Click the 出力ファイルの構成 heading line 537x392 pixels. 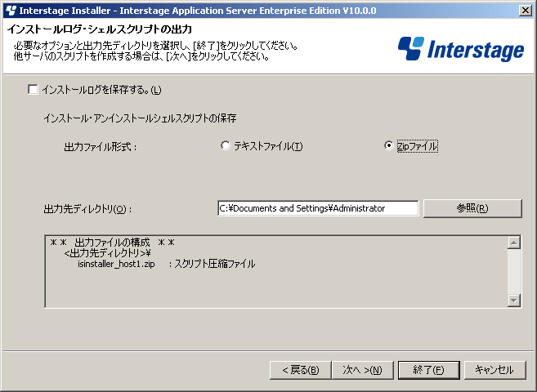pyautogui.click(x=112, y=243)
